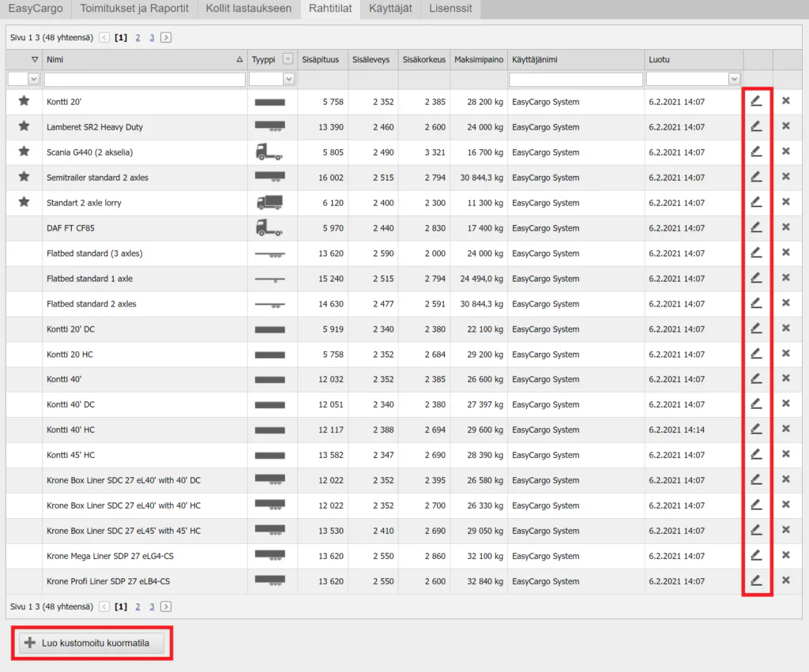Go to page 2 in the top pager

137,37
